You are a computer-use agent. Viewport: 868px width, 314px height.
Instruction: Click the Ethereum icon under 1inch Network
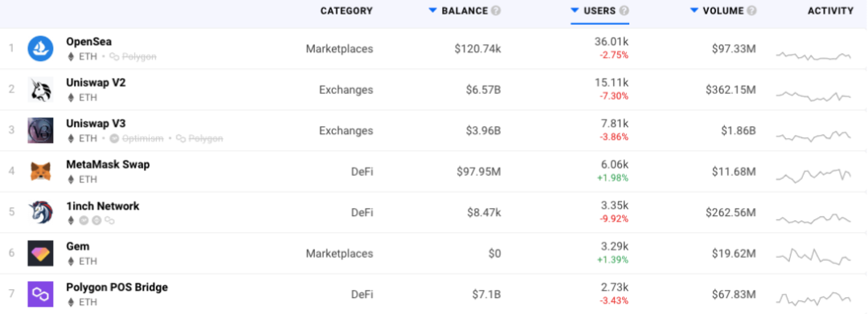pos(70,220)
